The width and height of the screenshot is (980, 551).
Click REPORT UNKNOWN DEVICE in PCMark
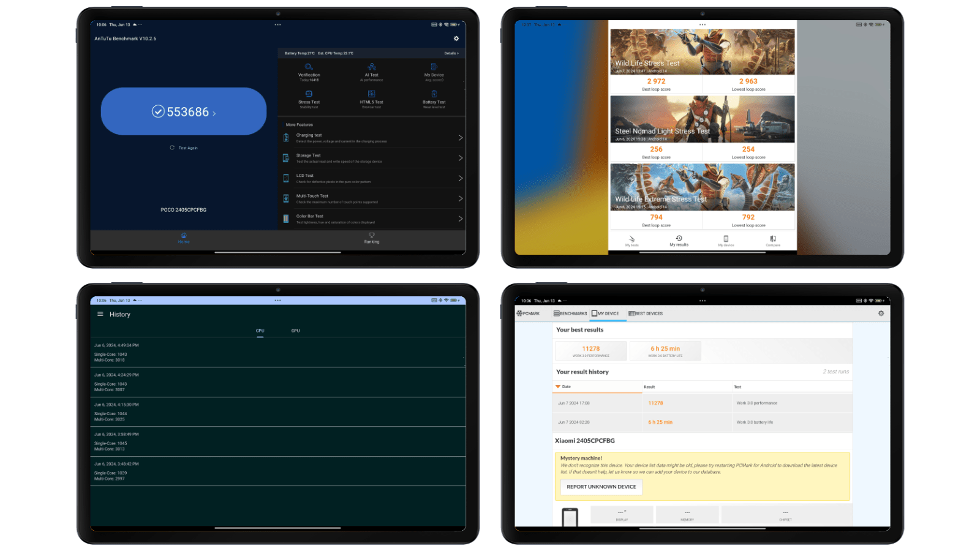click(x=600, y=487)
